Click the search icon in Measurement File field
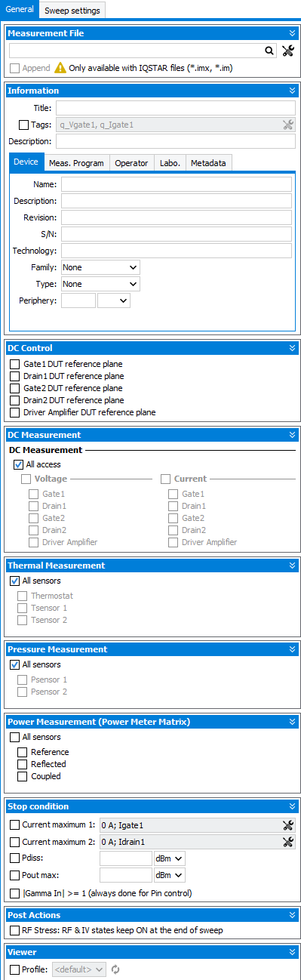 pos(269,51)
